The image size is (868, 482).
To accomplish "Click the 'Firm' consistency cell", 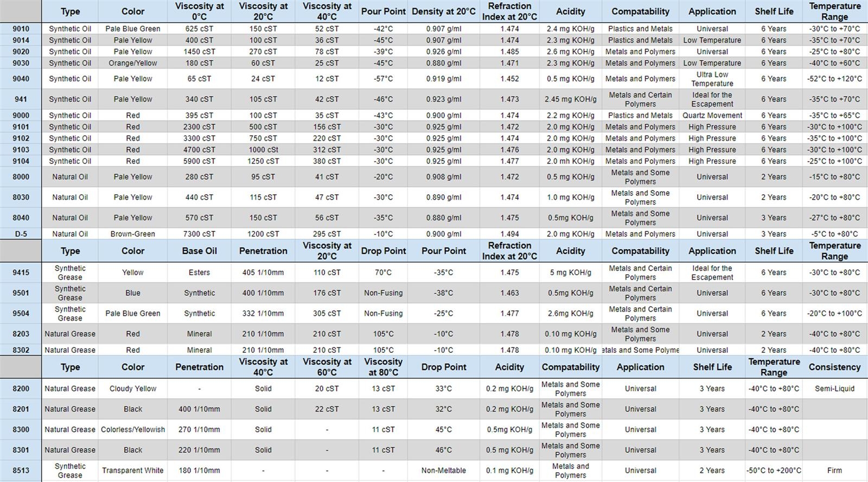I will [834, 471].
